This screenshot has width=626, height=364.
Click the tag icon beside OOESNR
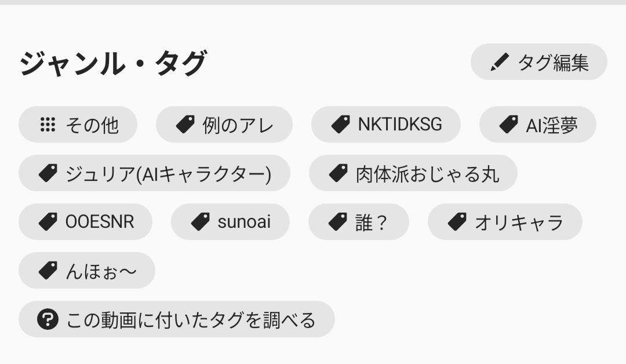[x=48, y=222]
